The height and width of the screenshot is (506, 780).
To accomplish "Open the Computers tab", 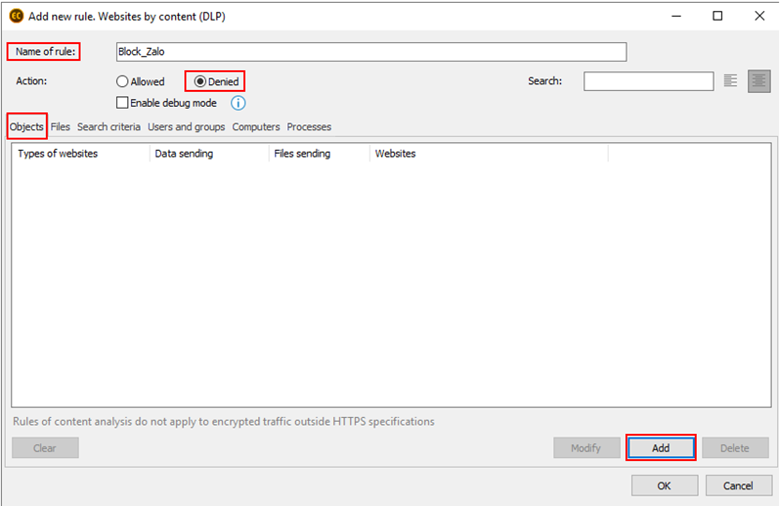I will click(x=256, y=127).
